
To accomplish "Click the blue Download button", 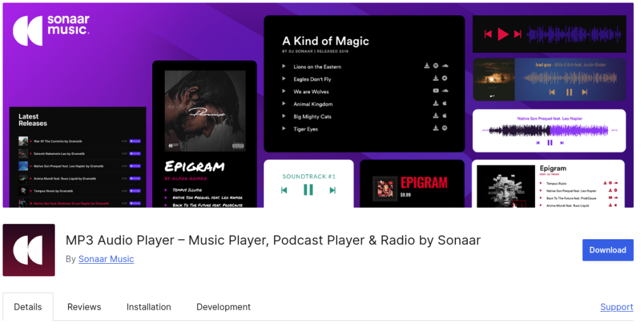I will [608, 250].
